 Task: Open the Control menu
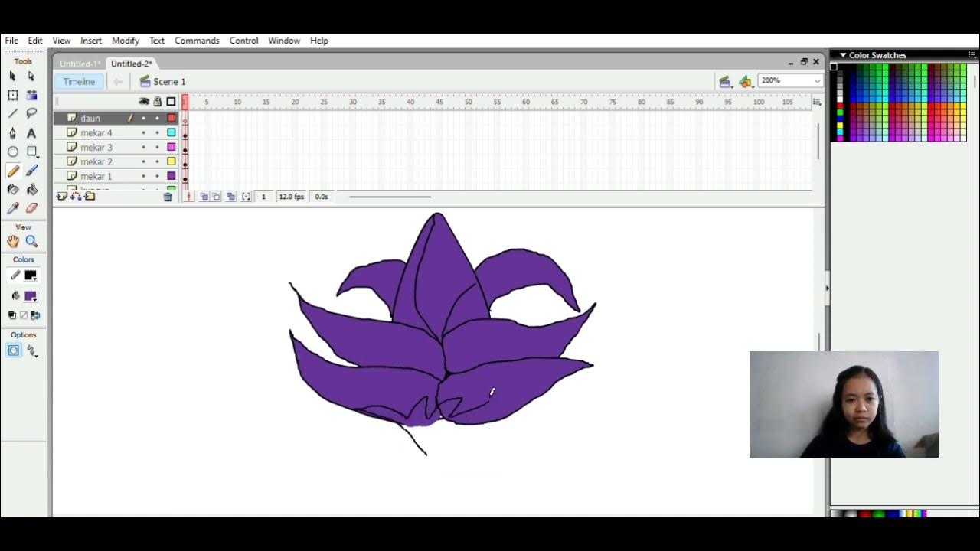pyautogui.click(x=243, y=41)
